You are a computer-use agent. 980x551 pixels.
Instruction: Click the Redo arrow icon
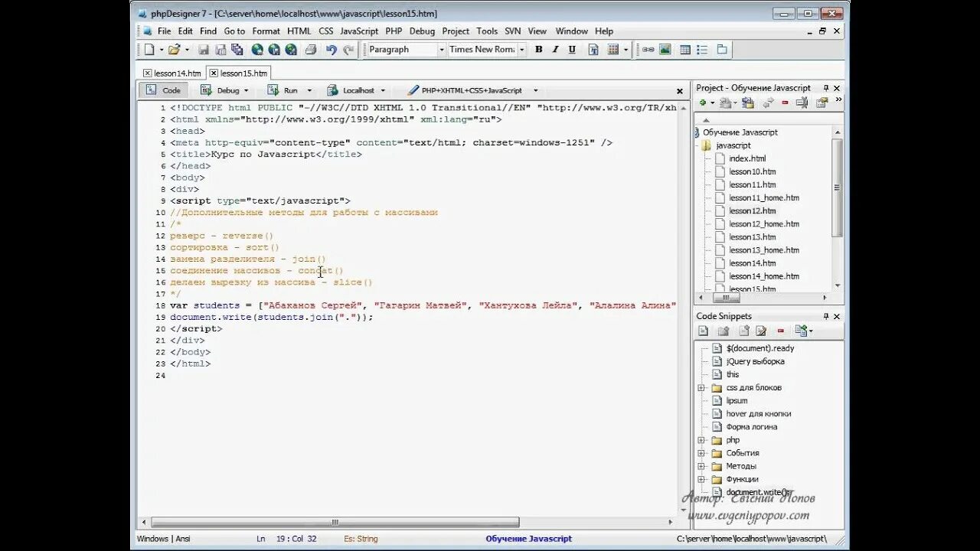pos(348,50)
